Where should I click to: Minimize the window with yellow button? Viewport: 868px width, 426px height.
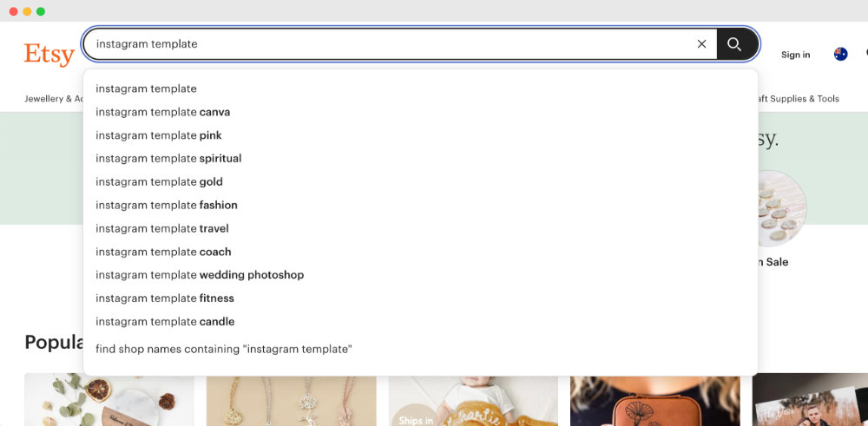tap(27, 11)
